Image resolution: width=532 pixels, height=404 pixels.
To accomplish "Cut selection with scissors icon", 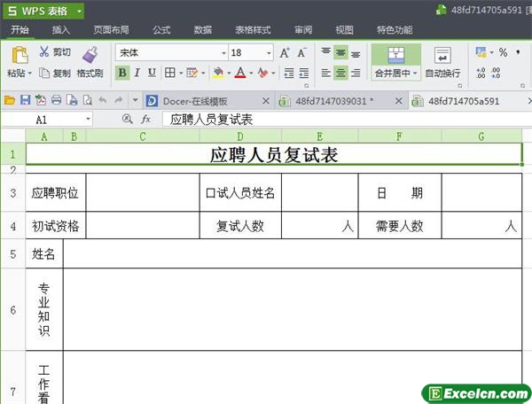I will click(x=44, y=51).
